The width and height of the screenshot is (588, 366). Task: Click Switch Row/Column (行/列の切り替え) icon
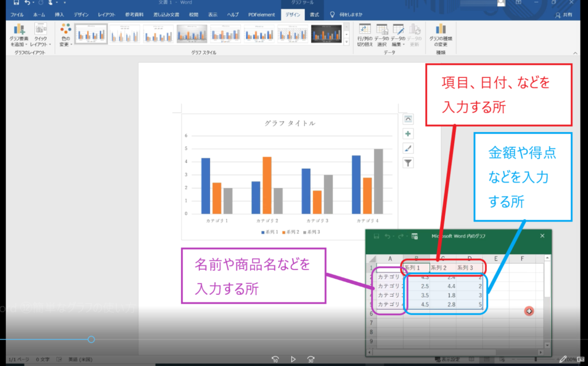(x=365, y=35)
